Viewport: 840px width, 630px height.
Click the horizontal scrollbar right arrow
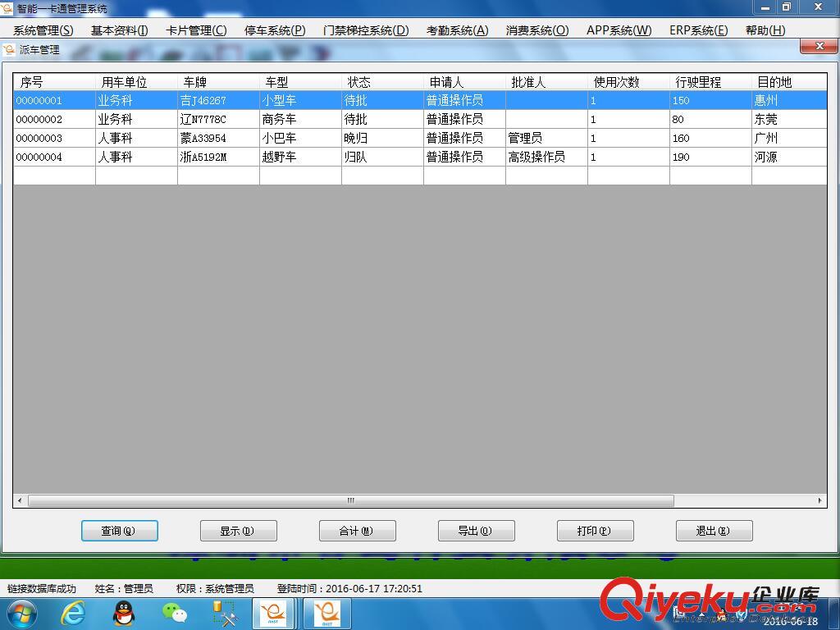point(819,500)
